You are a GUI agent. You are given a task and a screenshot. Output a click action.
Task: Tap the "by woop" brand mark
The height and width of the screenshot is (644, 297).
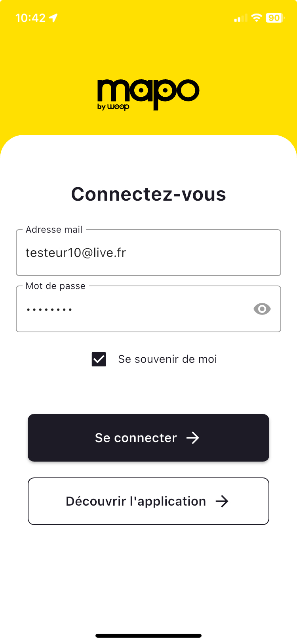[x=113, y=107]
